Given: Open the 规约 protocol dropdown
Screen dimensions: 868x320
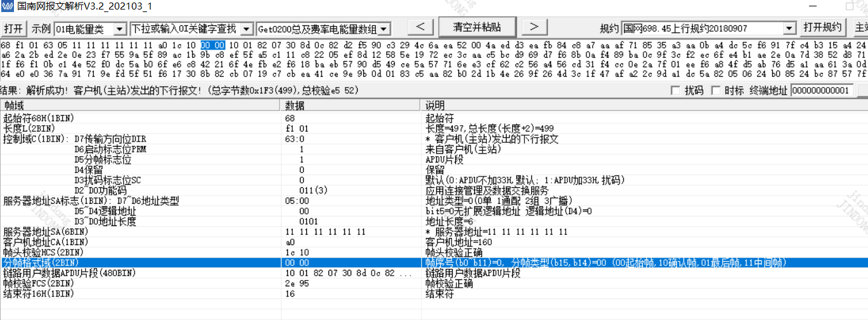Looking at the screenshot, I should click(x=789, y=29).
